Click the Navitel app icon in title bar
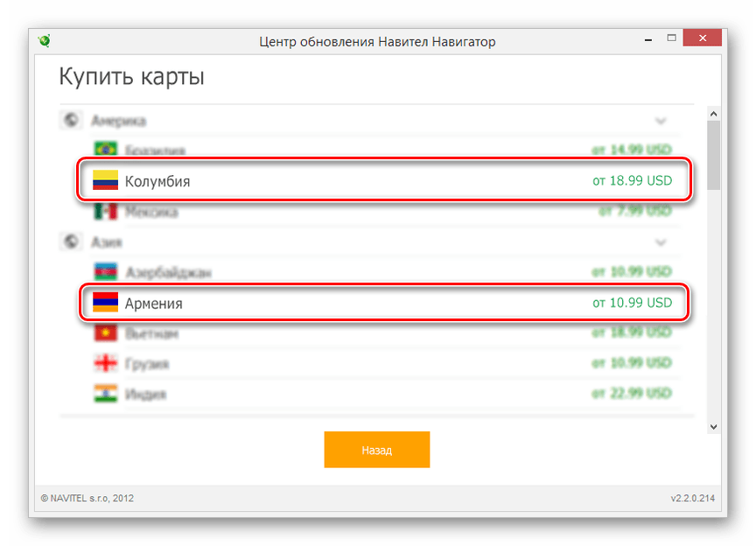756x546 pixels. click(x=45, y=41)
